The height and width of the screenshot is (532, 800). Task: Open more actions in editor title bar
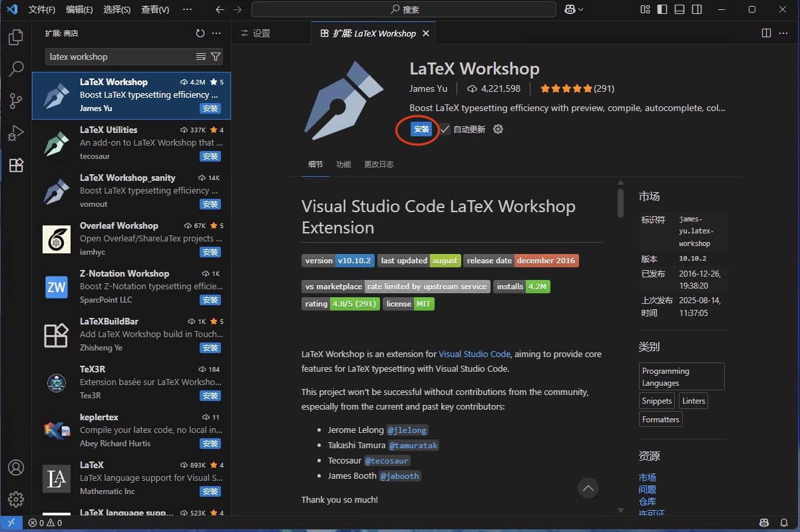(x=784, y=33)
